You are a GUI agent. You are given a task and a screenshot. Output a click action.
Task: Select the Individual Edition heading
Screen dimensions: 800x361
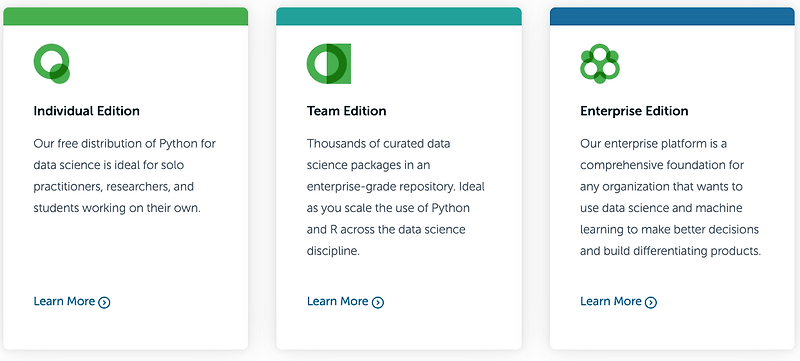pyautogui.click(x=86, y=111)
